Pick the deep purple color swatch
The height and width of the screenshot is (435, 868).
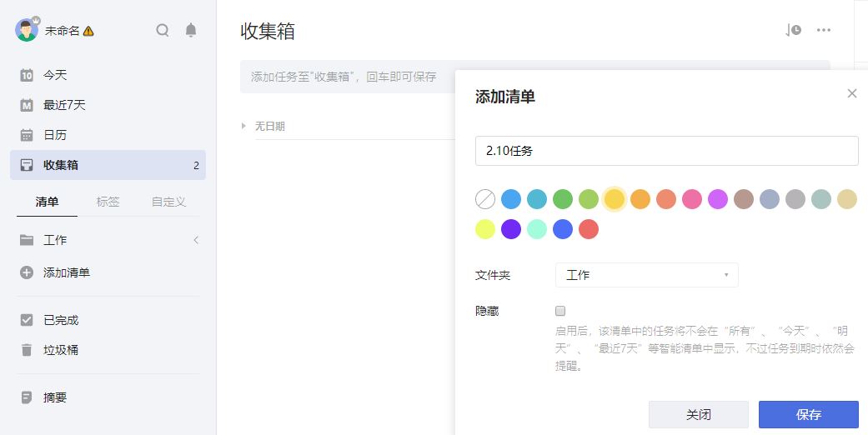tap(511, 229)
